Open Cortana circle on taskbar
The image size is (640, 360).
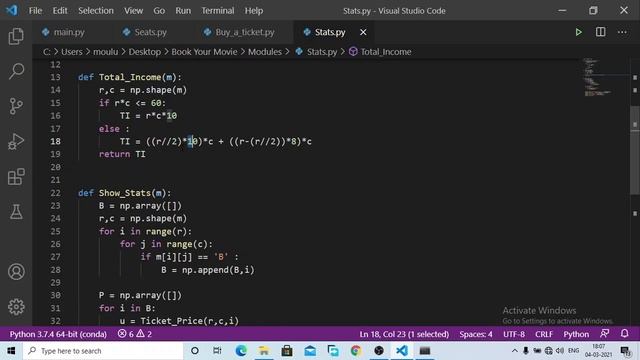click(x=195, y=351)
